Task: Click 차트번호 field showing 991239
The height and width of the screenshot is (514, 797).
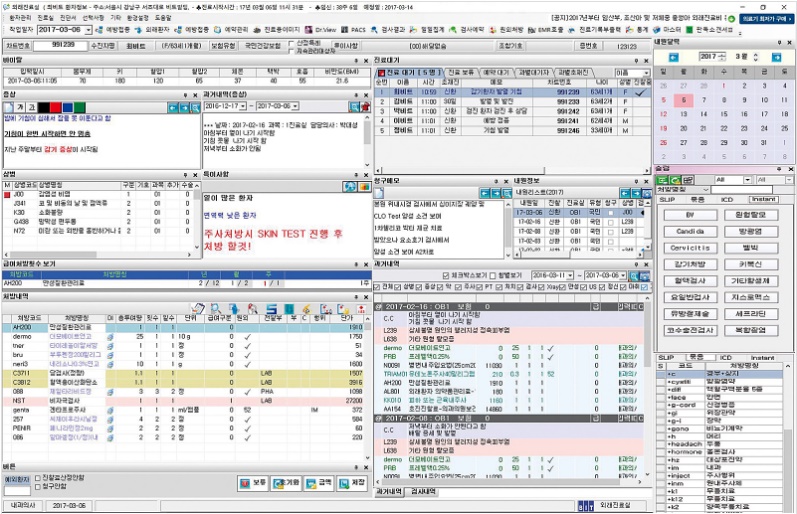Action: [60, 45]
